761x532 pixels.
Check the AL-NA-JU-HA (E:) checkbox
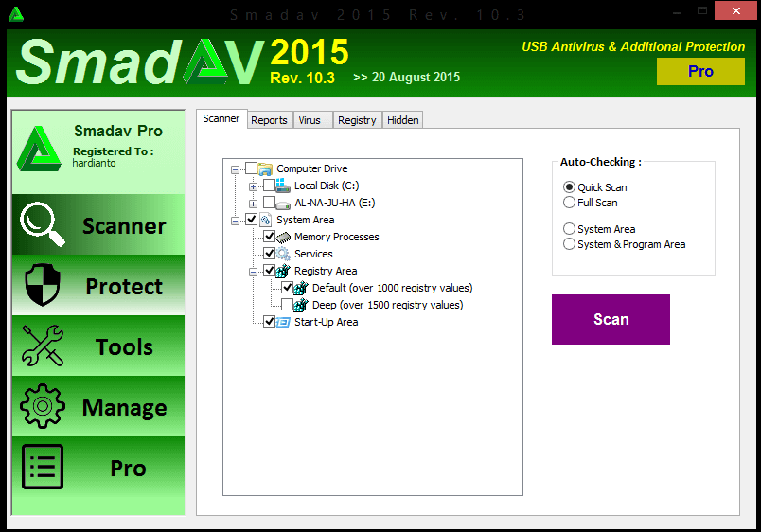[x=270, y=203]
